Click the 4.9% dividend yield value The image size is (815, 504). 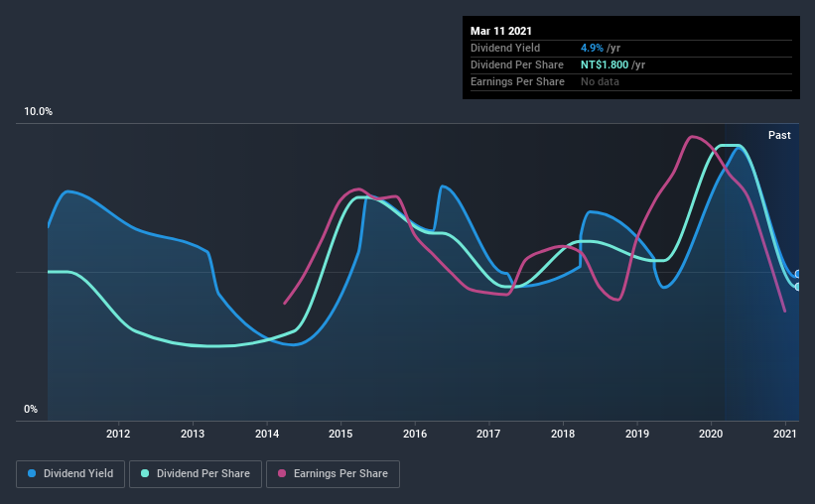[x=592, y=48]
